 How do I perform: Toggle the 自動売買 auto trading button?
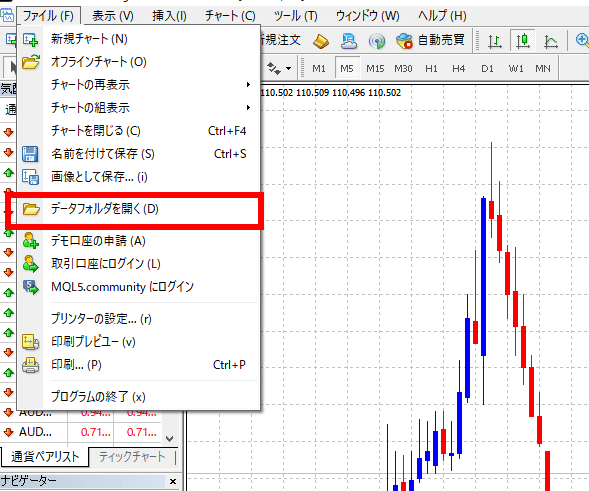pos(430,40)
